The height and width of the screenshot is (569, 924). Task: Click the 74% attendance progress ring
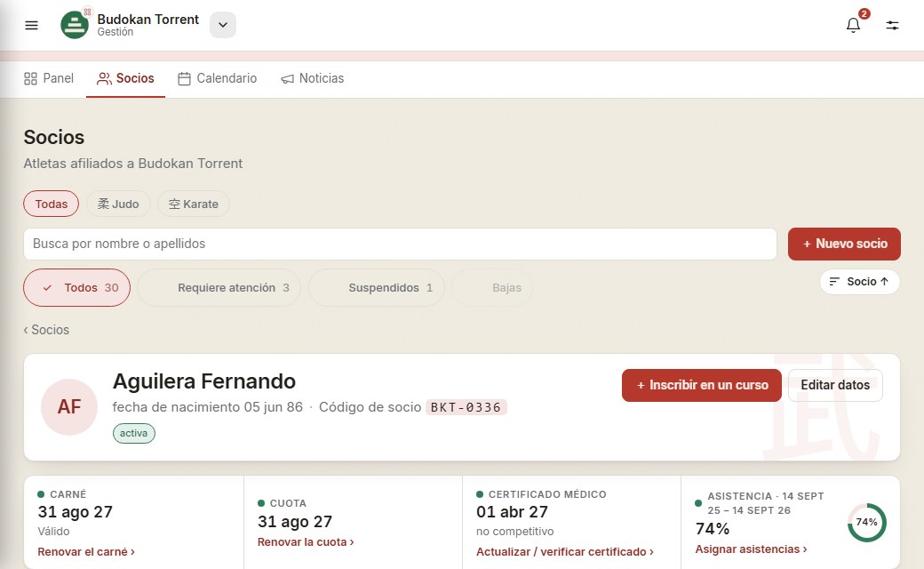(x=867, y=523)
